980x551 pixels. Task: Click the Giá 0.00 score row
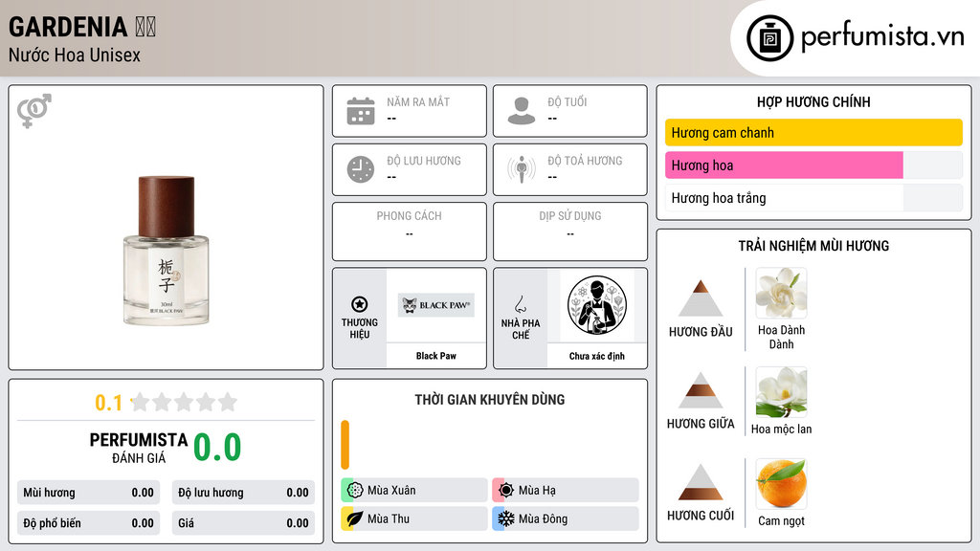(243, 523)
